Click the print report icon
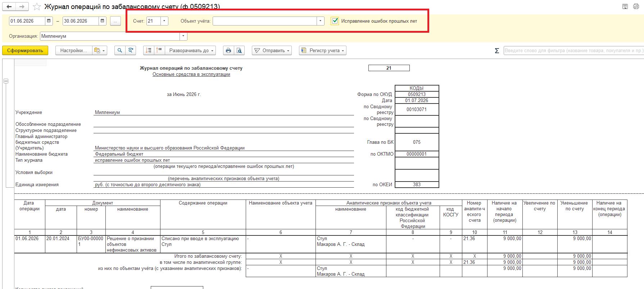644x289 pixels. 228,51
